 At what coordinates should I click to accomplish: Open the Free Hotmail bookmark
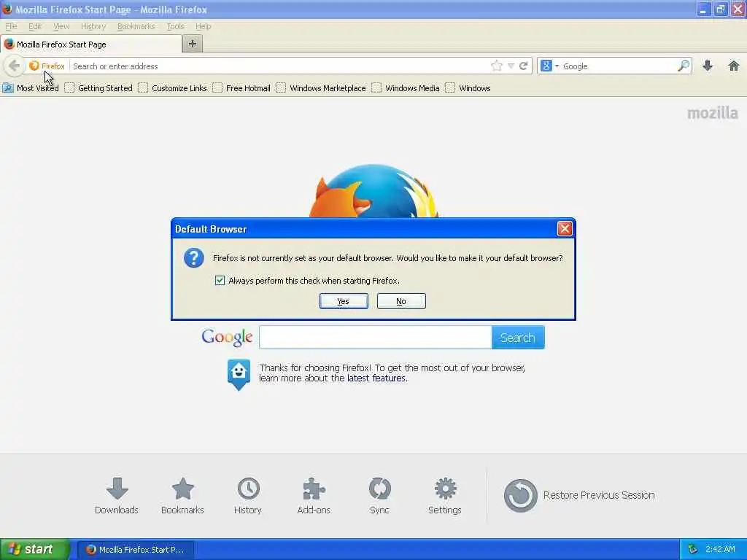241,88
